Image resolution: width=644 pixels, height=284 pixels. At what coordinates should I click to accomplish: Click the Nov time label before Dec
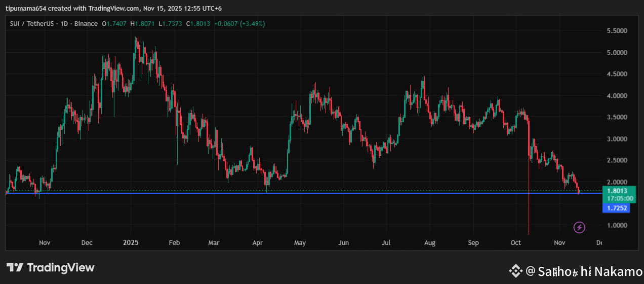(x=45, y=243)
